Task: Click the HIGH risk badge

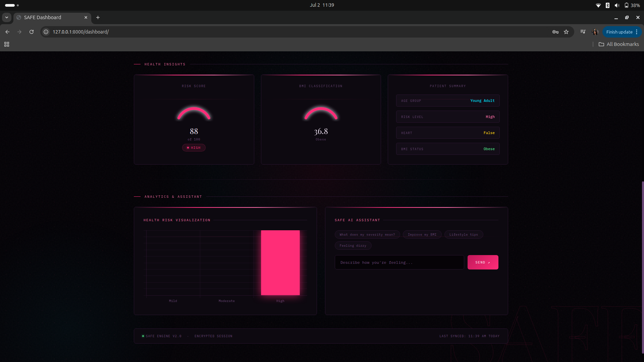Action: 194,148
